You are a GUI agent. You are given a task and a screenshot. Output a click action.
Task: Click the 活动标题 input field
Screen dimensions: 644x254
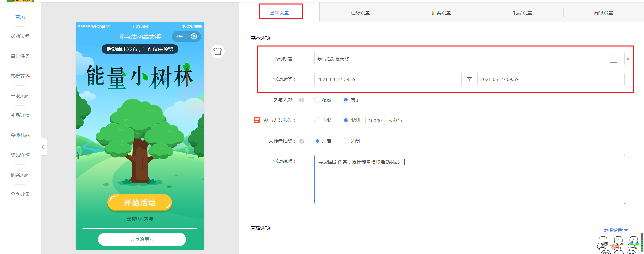pos(469,59)
